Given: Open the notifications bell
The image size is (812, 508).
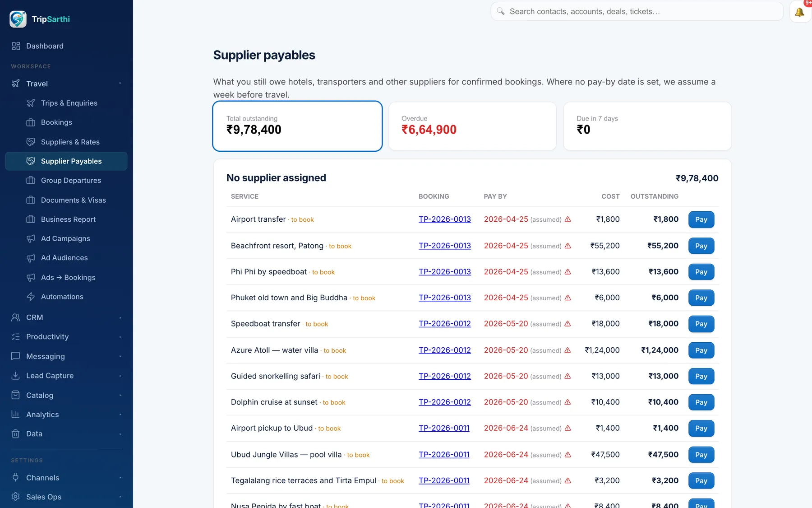Looking at the screenshot, I should (800, 12).
